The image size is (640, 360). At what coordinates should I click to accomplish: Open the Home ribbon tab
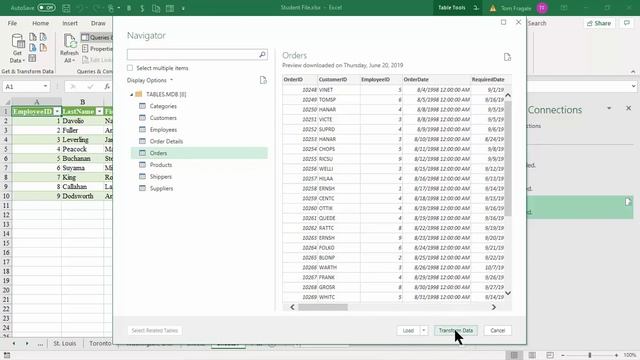click(x=40, y=23)
